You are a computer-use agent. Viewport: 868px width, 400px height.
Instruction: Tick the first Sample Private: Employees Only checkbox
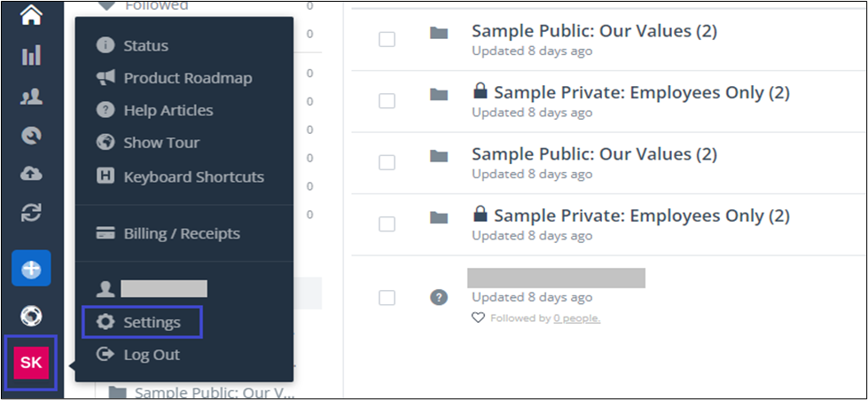[387, 100]
